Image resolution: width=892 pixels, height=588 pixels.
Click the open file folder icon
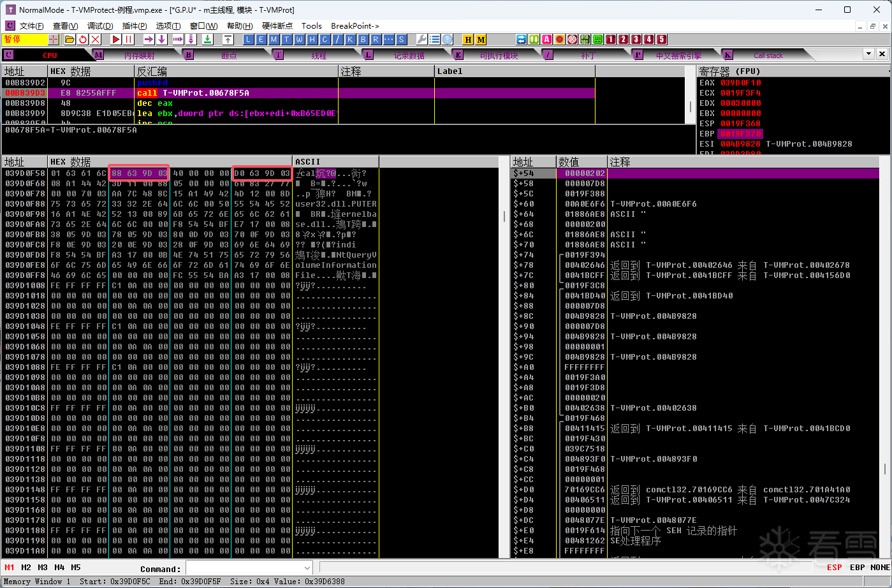click(x=69, y=40)
